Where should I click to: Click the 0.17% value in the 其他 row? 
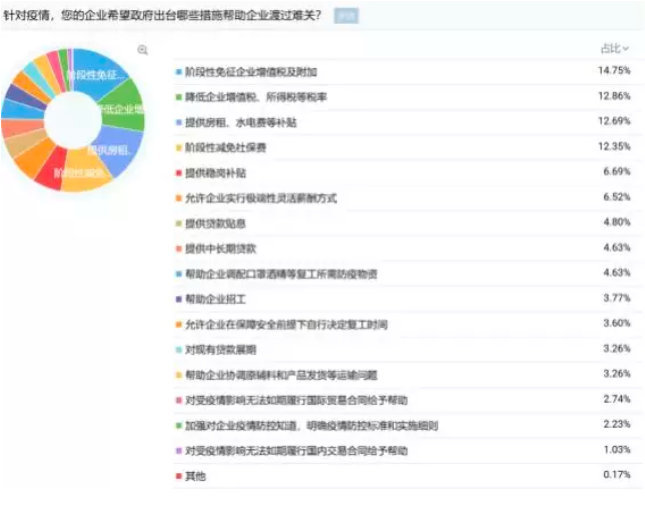coord(617,475)
